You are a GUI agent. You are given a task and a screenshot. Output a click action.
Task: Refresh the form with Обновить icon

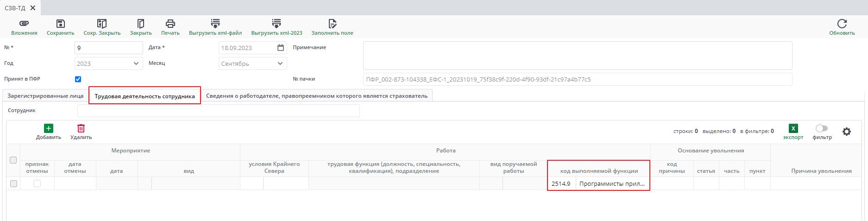point(842,24)
